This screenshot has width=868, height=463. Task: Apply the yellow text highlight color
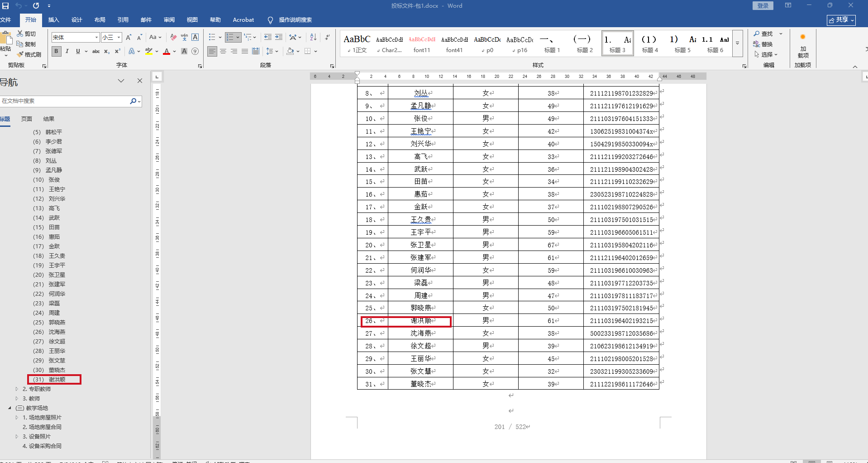click(148, 51)
